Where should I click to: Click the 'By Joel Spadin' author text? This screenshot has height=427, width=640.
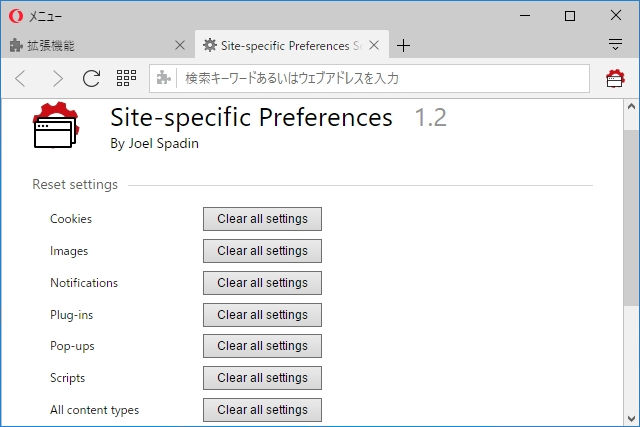(x=154, y=144)
